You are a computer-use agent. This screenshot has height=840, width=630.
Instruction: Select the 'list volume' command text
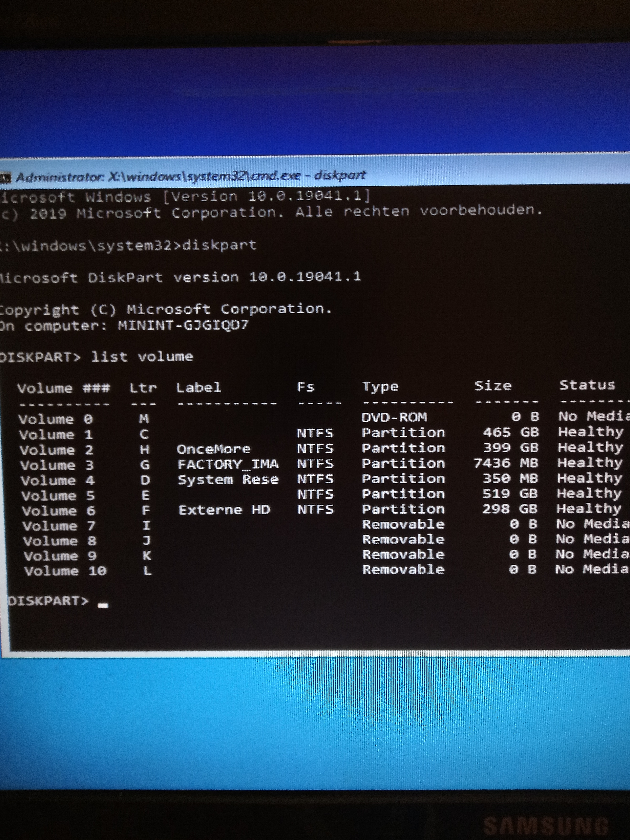pos(142,357)
